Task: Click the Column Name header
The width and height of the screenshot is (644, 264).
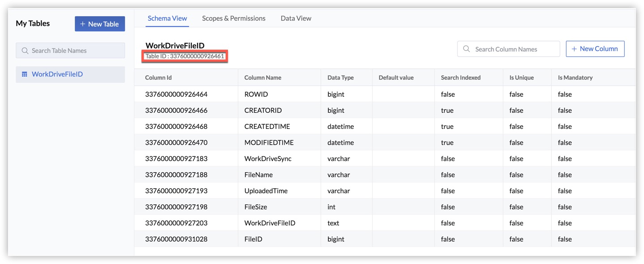Action: point(262,77)
